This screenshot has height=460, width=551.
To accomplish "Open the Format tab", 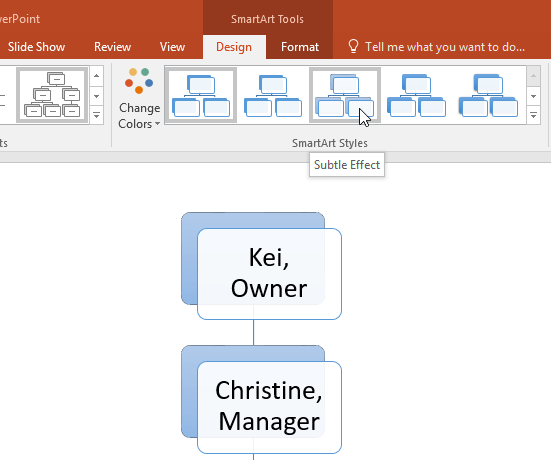I will [x=300, y=47].
